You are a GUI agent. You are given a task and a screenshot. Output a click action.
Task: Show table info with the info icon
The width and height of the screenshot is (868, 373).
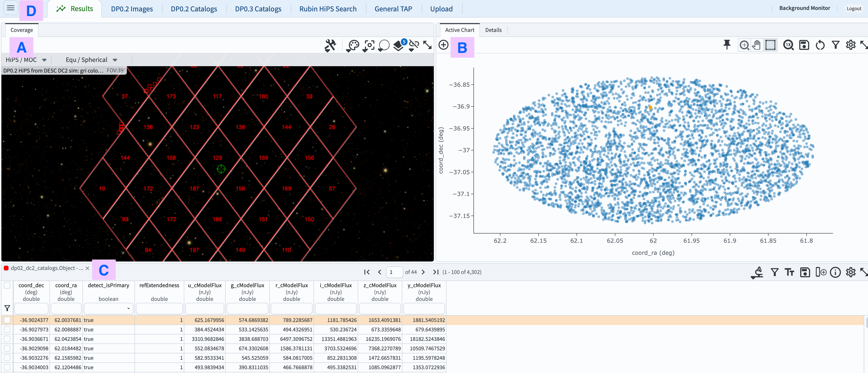pyautogui.click(x=835, y=272)
